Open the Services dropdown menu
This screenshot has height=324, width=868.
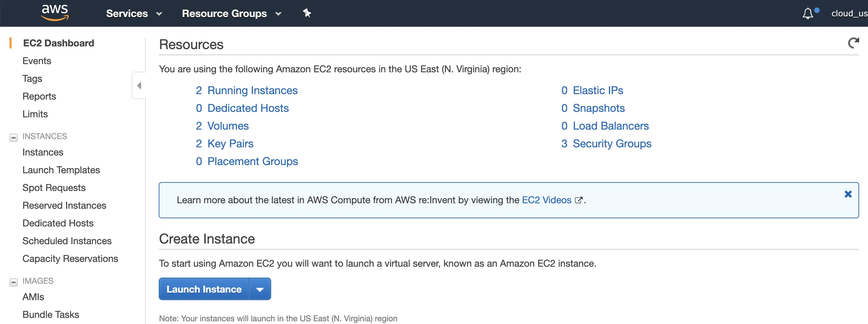[134, 14]
